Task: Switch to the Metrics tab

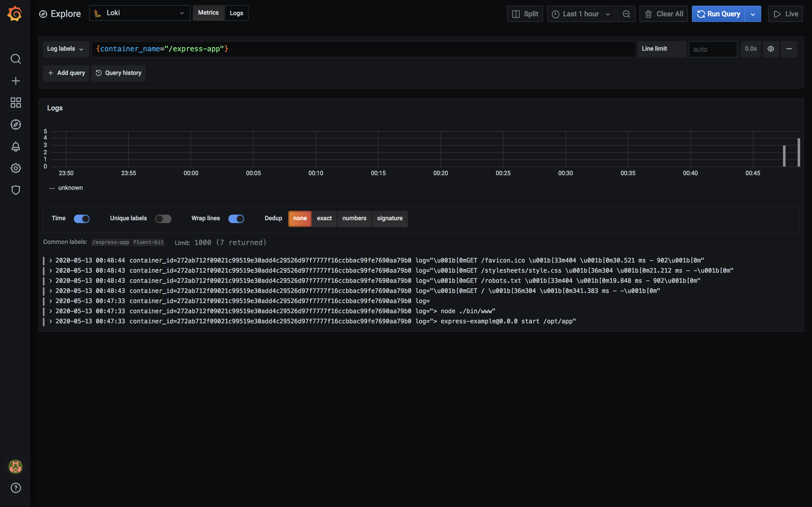Action: pyautogui.click(x=208, y=13)
